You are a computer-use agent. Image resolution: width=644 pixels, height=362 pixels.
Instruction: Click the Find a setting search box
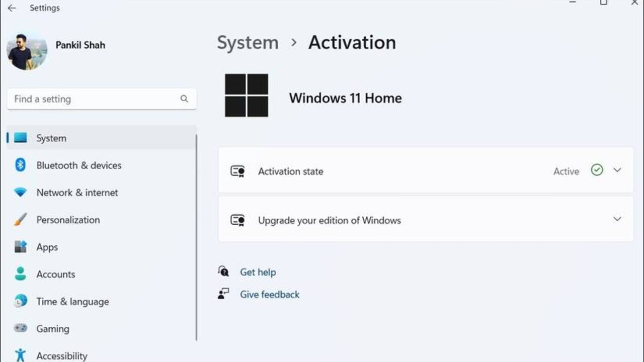click(x=102, y=99)
